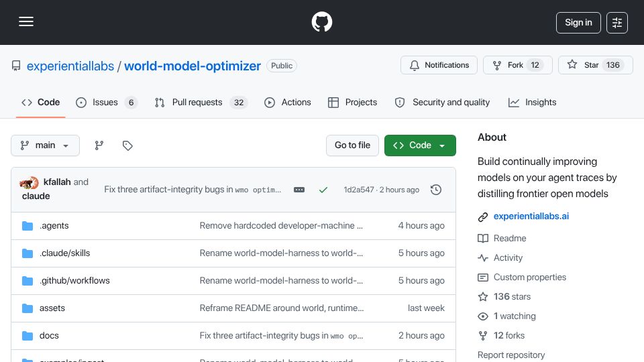Open the assets folder
This screenshot has width=644, height=362.
[52, 308]
